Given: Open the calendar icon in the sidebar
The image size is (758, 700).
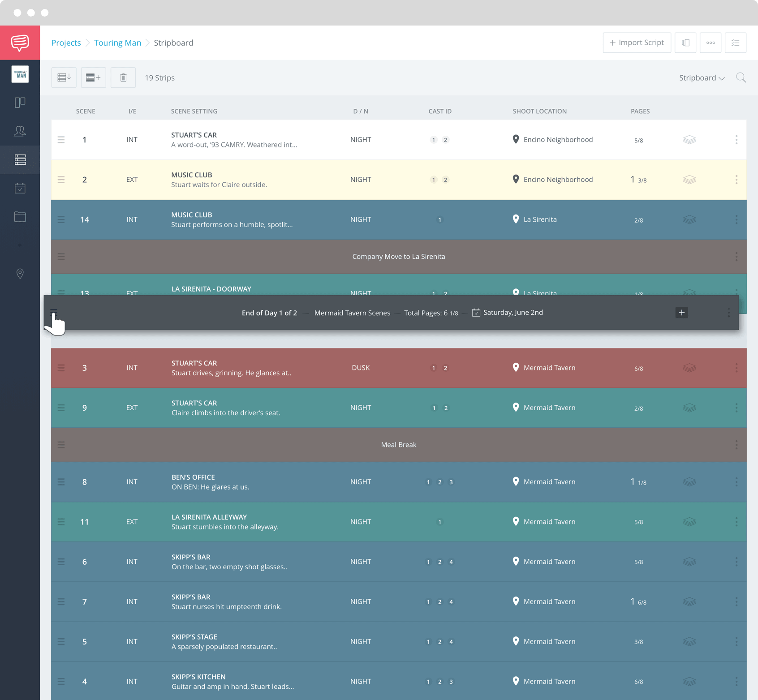Looking at the screenshot, I should [x=20, y=188].
